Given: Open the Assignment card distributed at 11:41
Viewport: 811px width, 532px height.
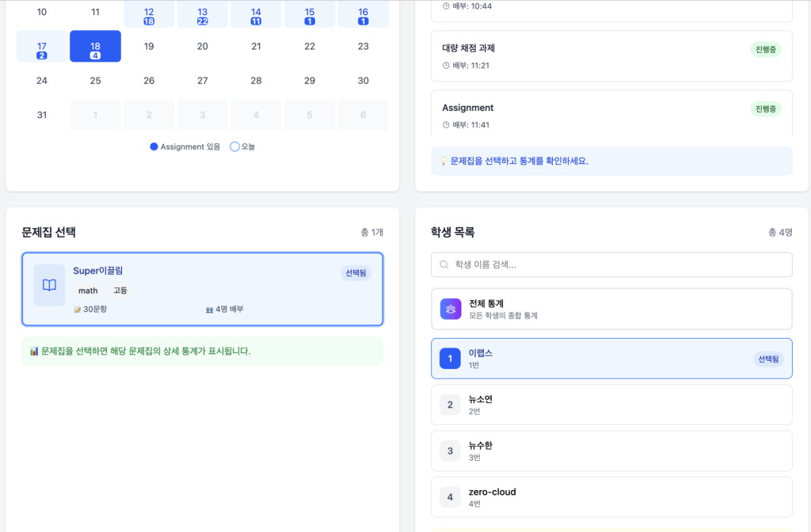Looking at the screenshot, I should [x=611, y=116].
